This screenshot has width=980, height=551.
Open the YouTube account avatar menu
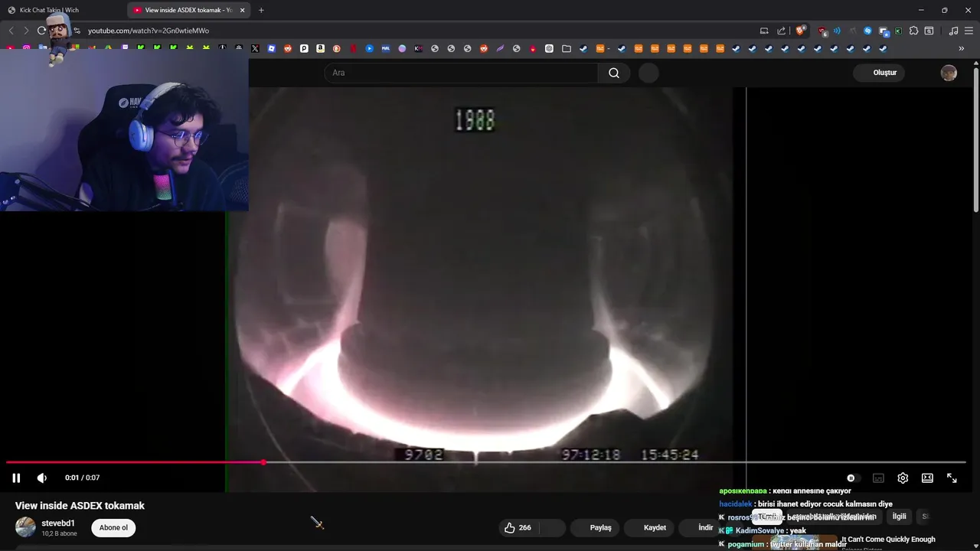[949, 73]
